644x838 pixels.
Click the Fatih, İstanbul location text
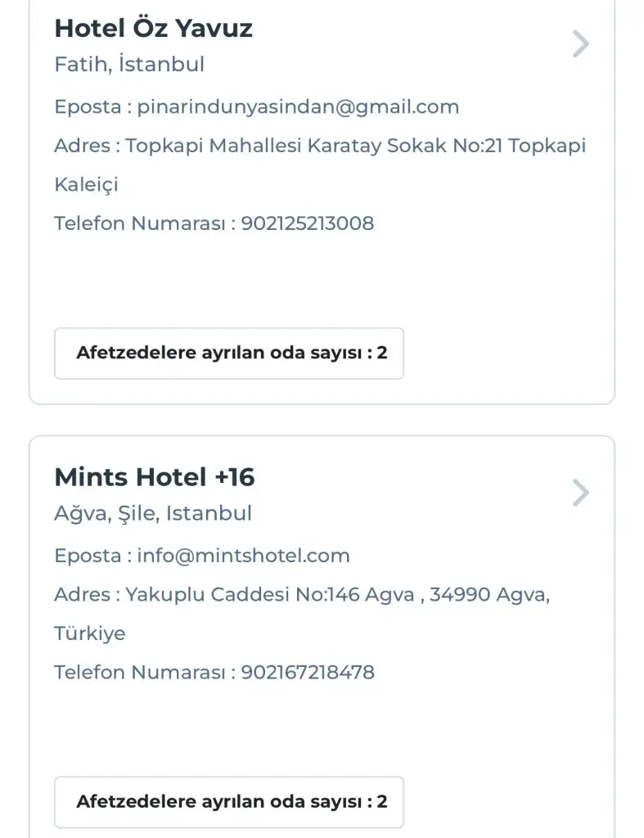tap(129, 65)
